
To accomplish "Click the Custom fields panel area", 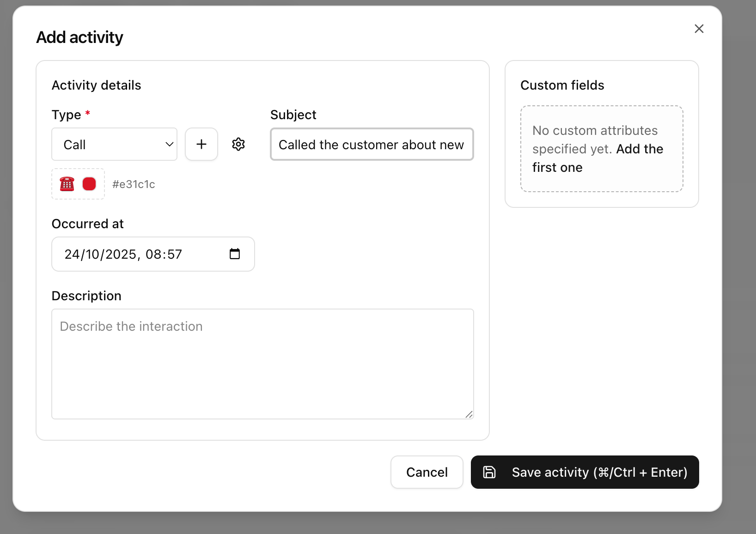I will [601, 133].
